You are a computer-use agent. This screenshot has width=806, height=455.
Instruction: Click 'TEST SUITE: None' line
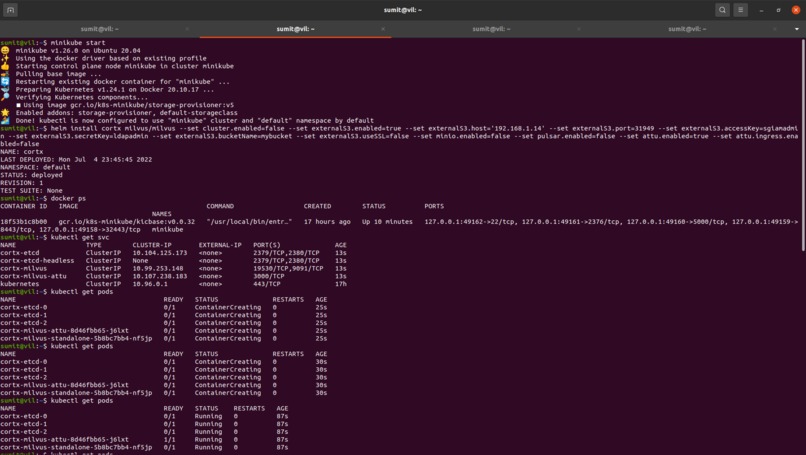(31, 190)
